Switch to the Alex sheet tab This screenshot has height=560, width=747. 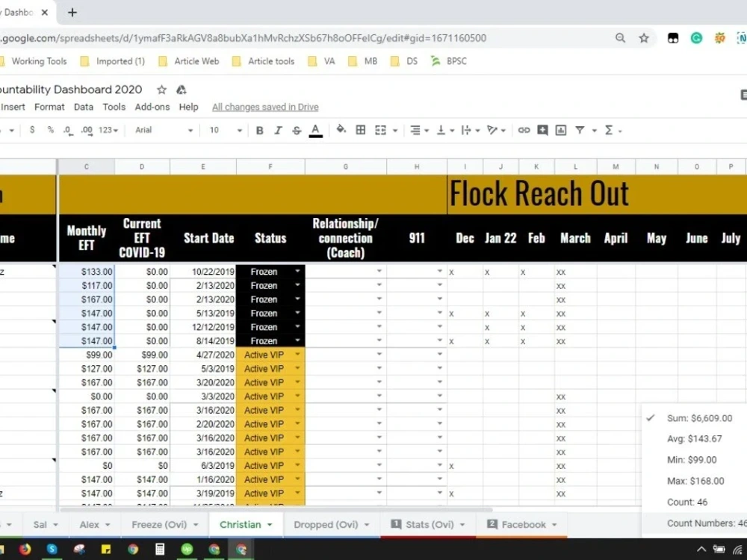[89, 525]
